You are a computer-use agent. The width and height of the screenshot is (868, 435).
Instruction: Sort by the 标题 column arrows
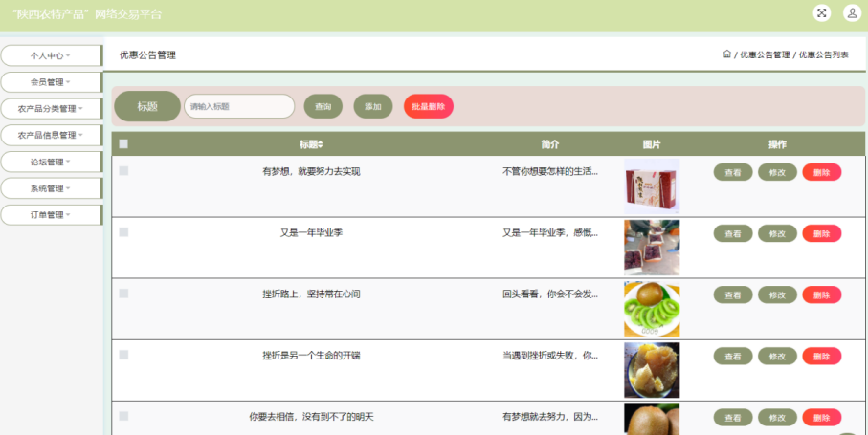(321, 144)
